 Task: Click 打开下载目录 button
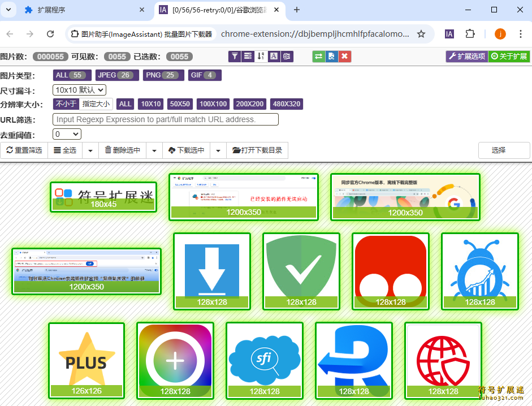[257, 150]
